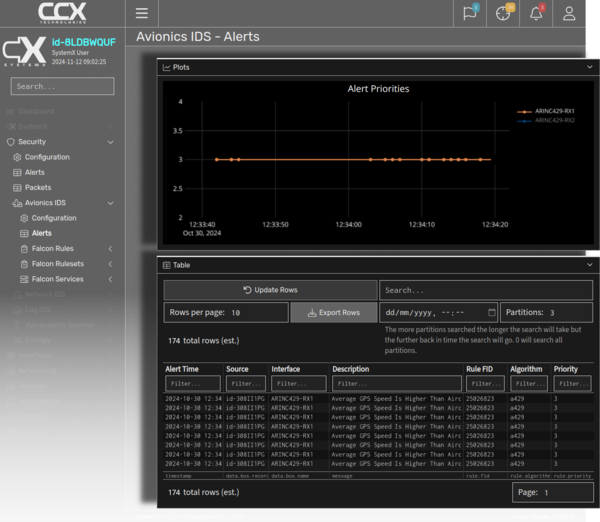Click the Description column filter field
600x522 pixels.
pyautogui.click(x=397, y=383)
